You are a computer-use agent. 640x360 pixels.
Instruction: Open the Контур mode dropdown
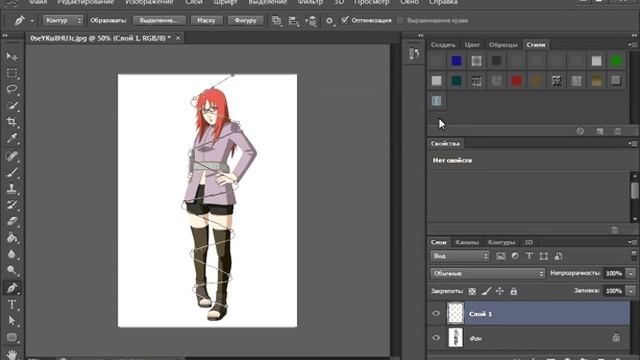point(63,20)
